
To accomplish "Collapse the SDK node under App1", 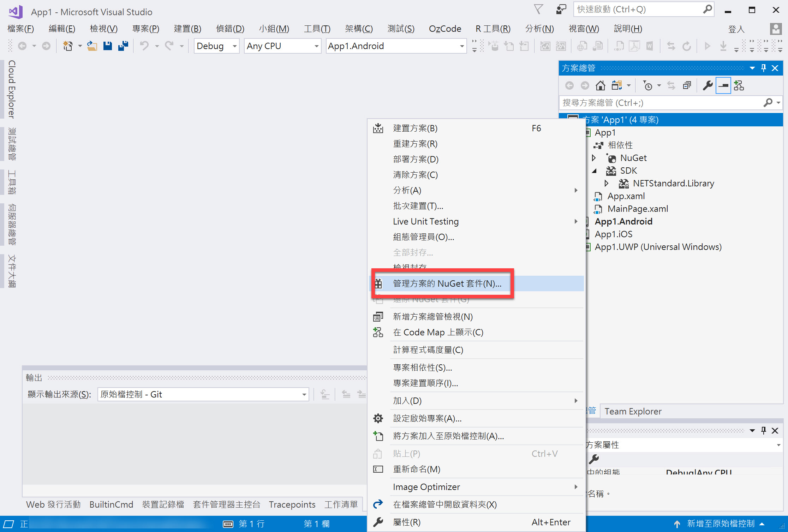I will pos(595,171).
